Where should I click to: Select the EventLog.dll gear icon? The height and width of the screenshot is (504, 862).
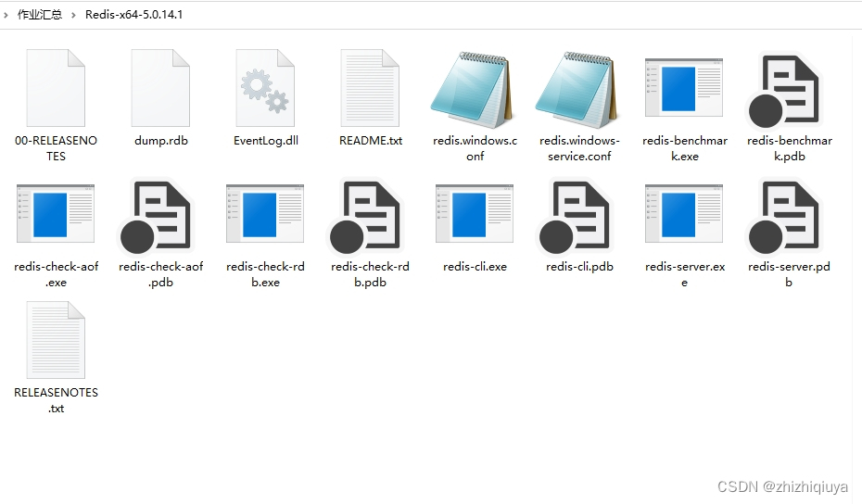point(265,88)
